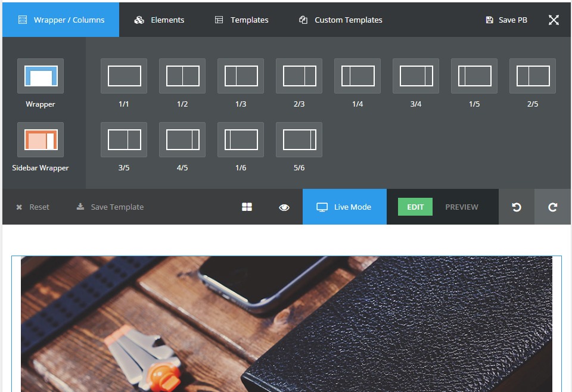Click Save Template
Screen dimensions: 572x392
110,207
